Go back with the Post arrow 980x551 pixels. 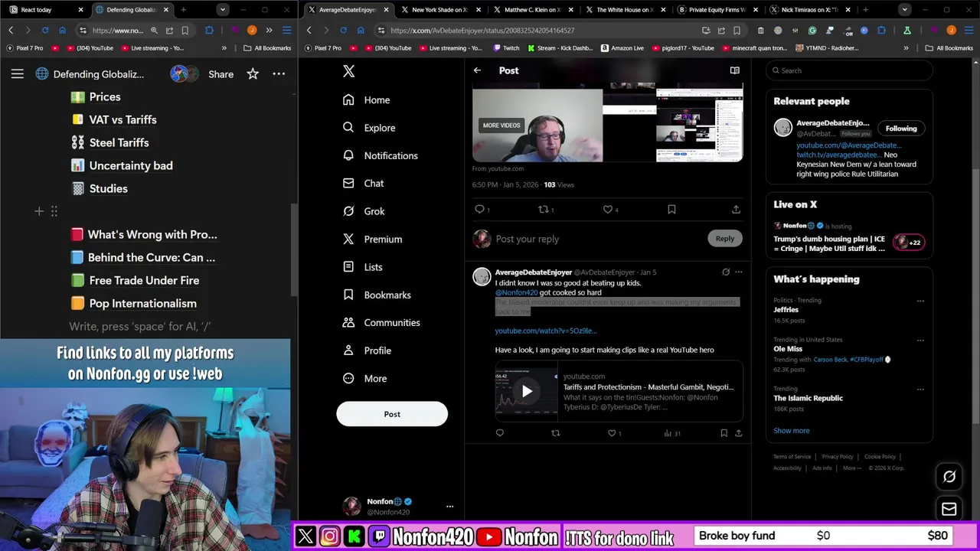pos(477,70)
